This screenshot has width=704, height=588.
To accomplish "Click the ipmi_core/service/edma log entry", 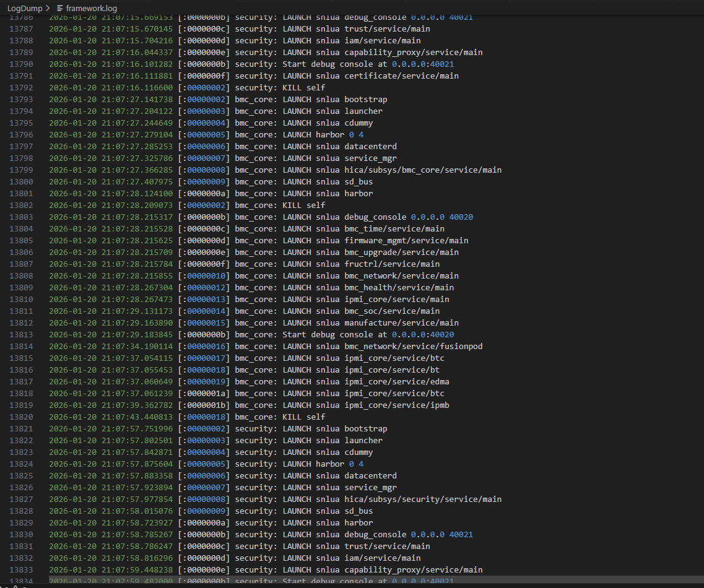I will pyautogui.click(x=396, y=382).
